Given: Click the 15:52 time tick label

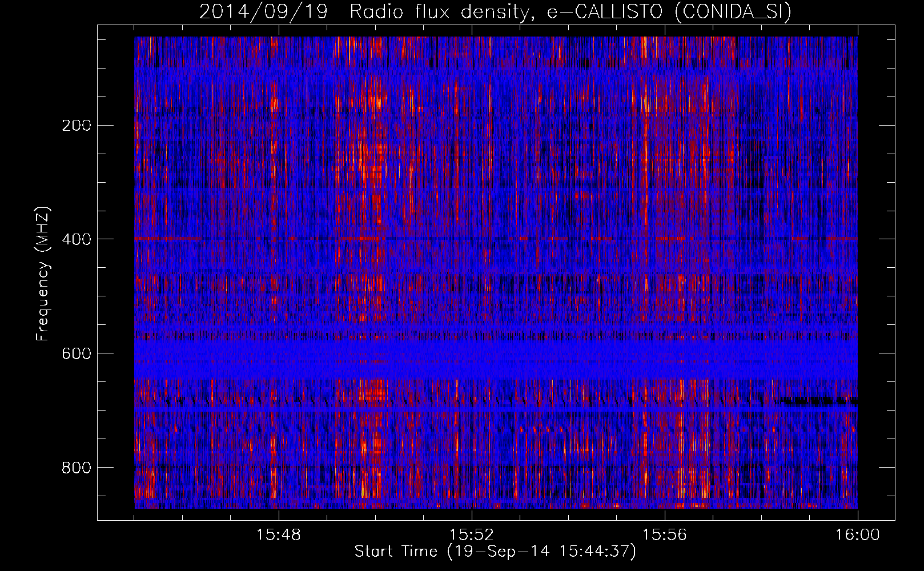Looking at the screenshot, I should [x=472, y=535].
